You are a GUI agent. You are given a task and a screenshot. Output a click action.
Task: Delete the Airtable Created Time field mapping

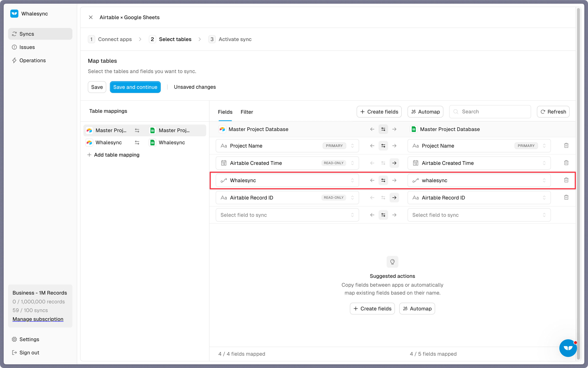(x=566, y=163)
